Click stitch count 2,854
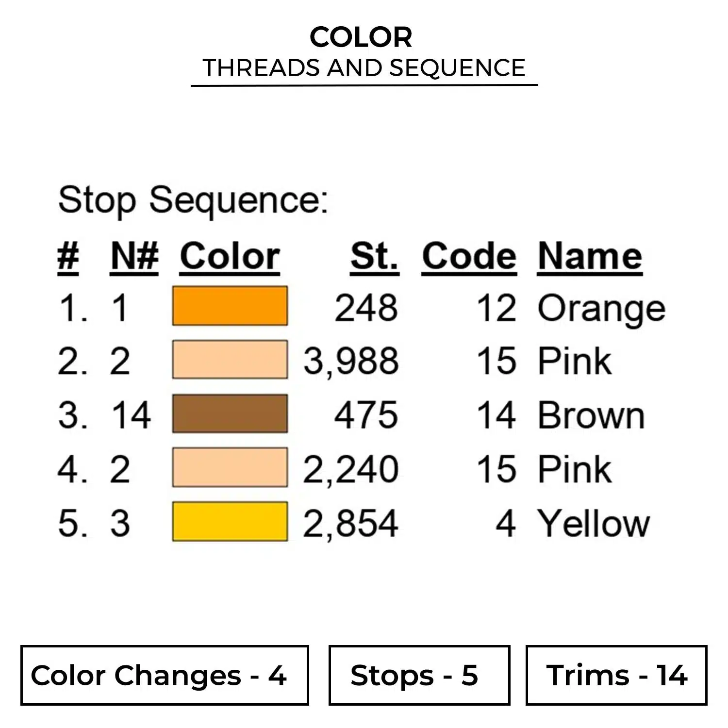This screenshot has width=728, height=728. 351,524
